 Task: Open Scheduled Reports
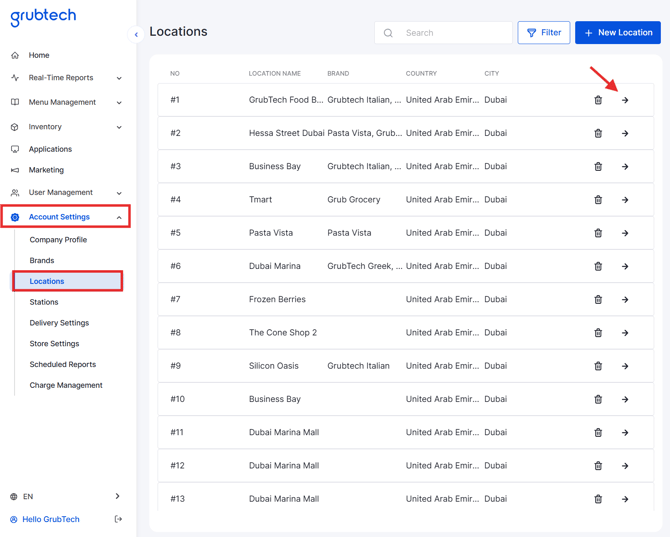[62, 364]
